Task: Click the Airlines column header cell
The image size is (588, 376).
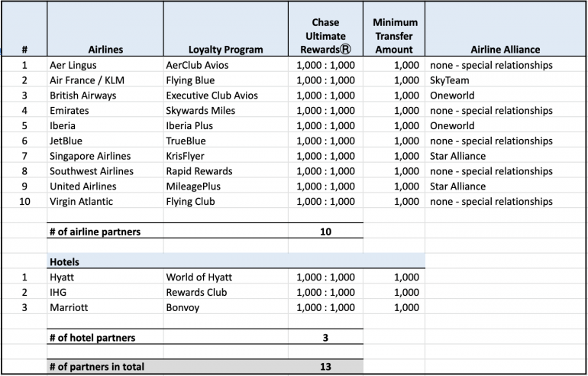Action: (x=105, y=49)
